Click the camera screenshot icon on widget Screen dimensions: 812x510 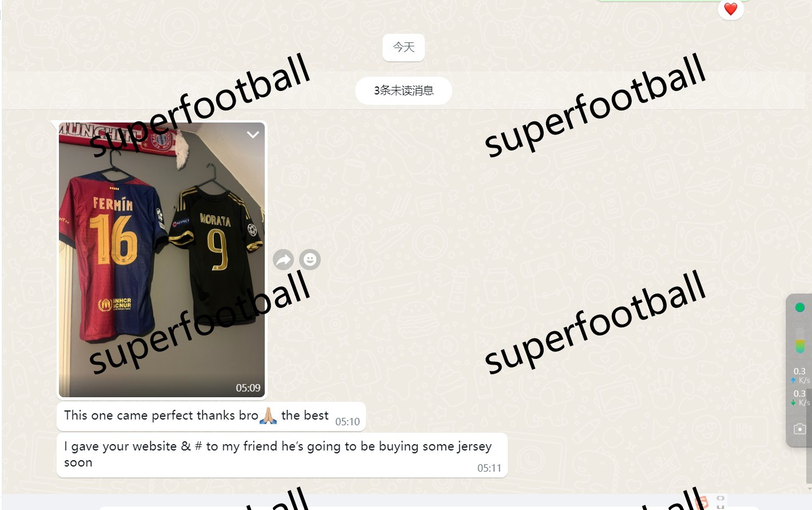(x=800, y=429)
